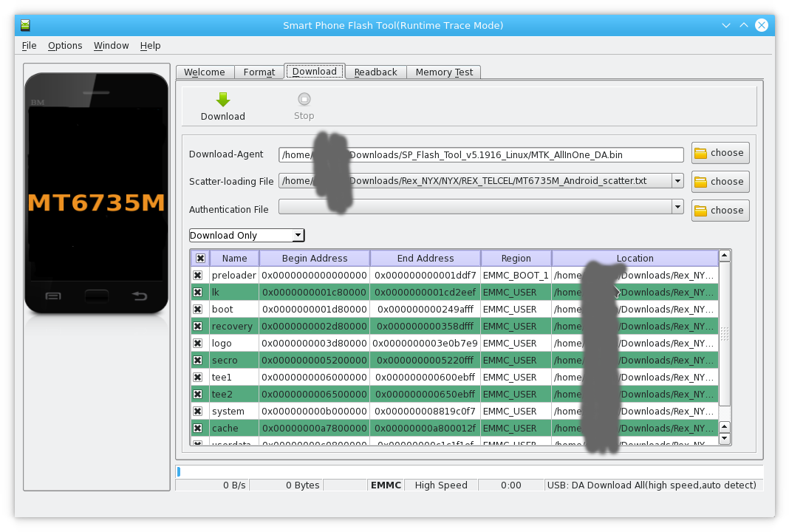The image size is (789, 532).
Task: Click the download progress bar
Action: coord(469,471)
